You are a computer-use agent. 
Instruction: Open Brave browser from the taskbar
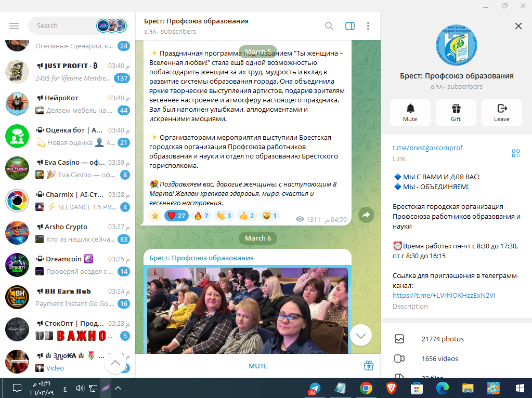point(391,388)
